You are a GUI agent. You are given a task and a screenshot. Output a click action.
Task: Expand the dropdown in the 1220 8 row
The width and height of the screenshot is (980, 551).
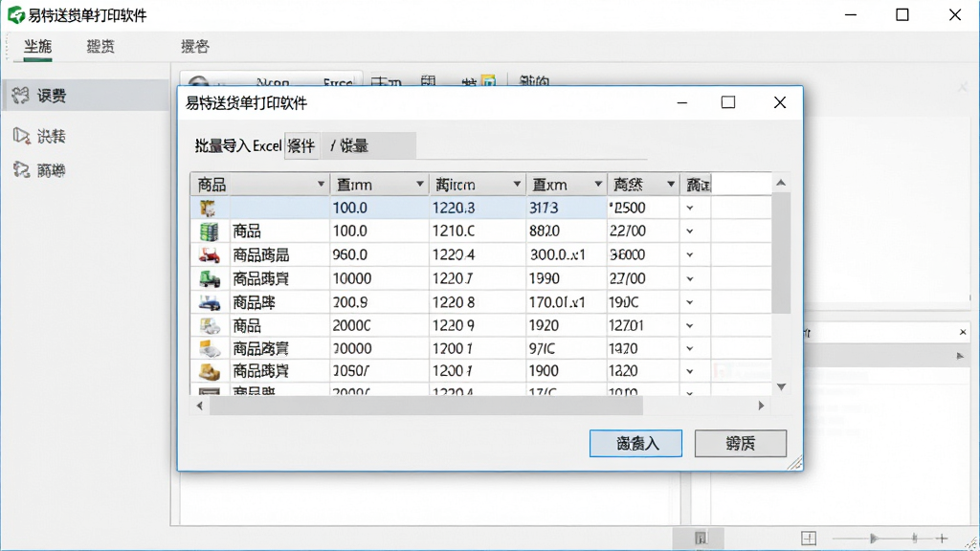tap(690, 302)
